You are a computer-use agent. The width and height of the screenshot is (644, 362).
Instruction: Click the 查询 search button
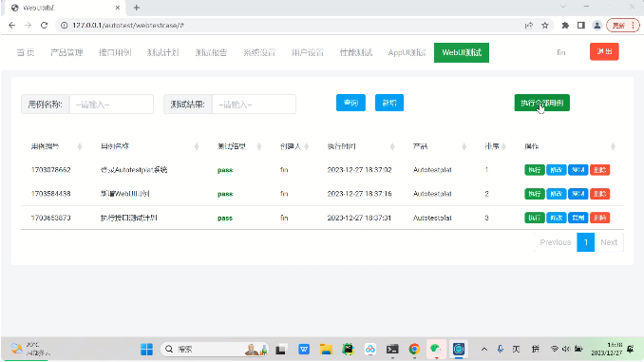click(x=350, y=103)
